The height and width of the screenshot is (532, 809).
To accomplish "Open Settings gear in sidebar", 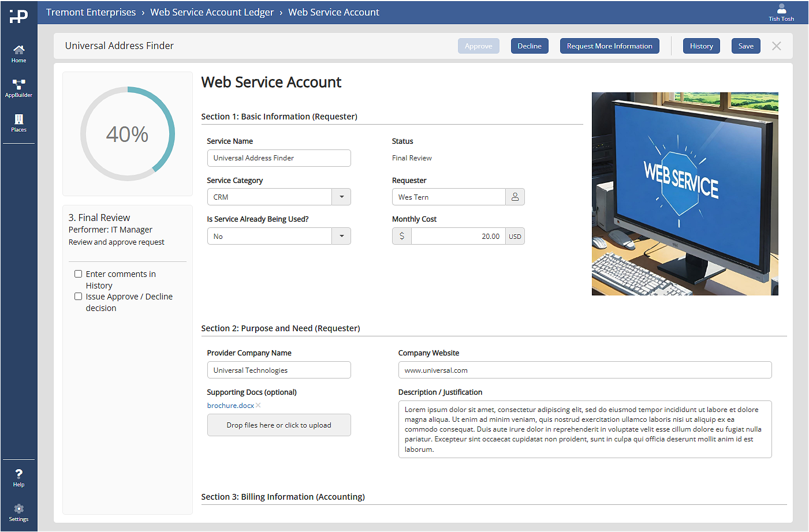I will pos(18,511).
